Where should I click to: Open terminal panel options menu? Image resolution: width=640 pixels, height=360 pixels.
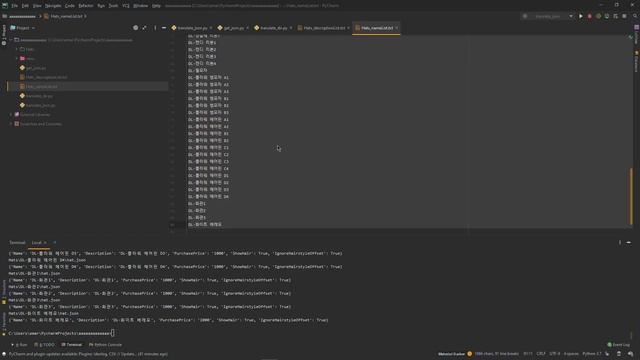tap(620, 243)
